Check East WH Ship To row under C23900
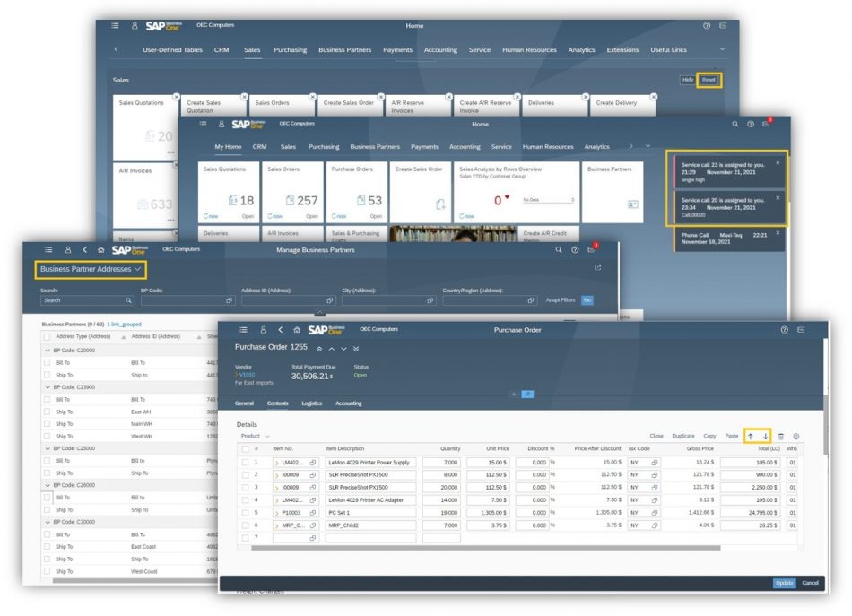The height and width of the screenshot is (616, 852). (47, 412)
